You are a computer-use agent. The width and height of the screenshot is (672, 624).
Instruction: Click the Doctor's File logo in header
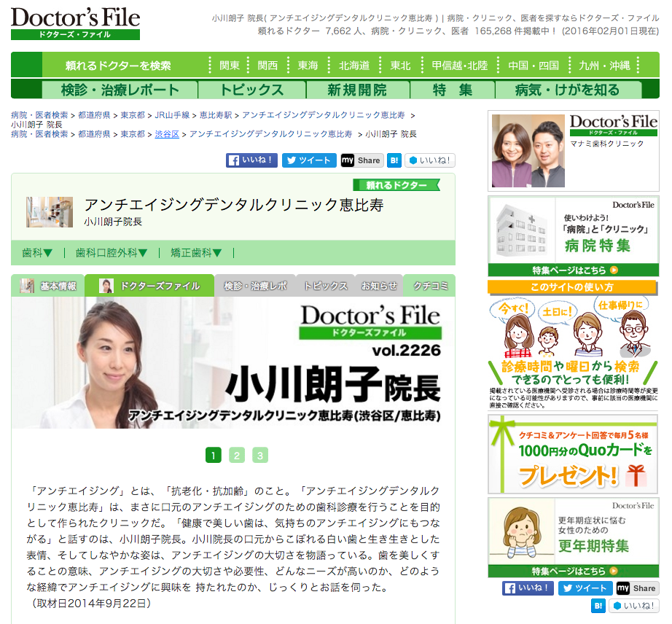(75, 23)
